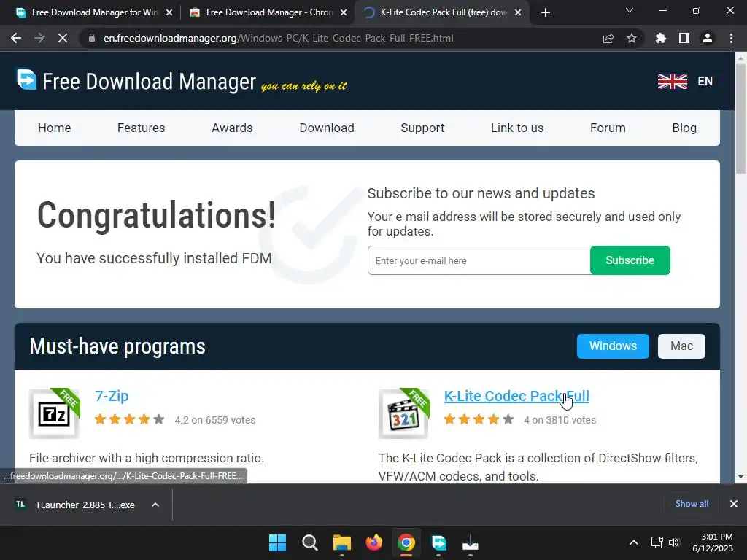The height and width of the screenshot is (560, 747).
Task: Click the page vertical scrollbar thumb
Action: click(740, 119)
